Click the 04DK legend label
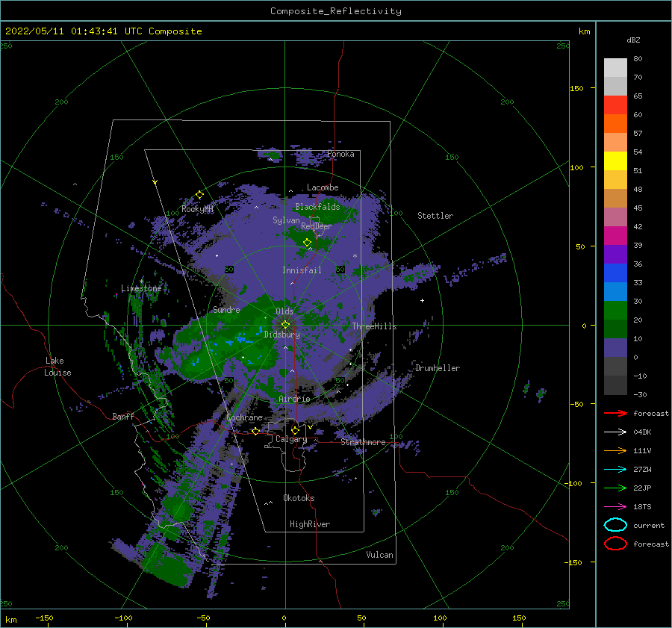The width and height of the screenshot is (672, 628). (x=642, y=432)
